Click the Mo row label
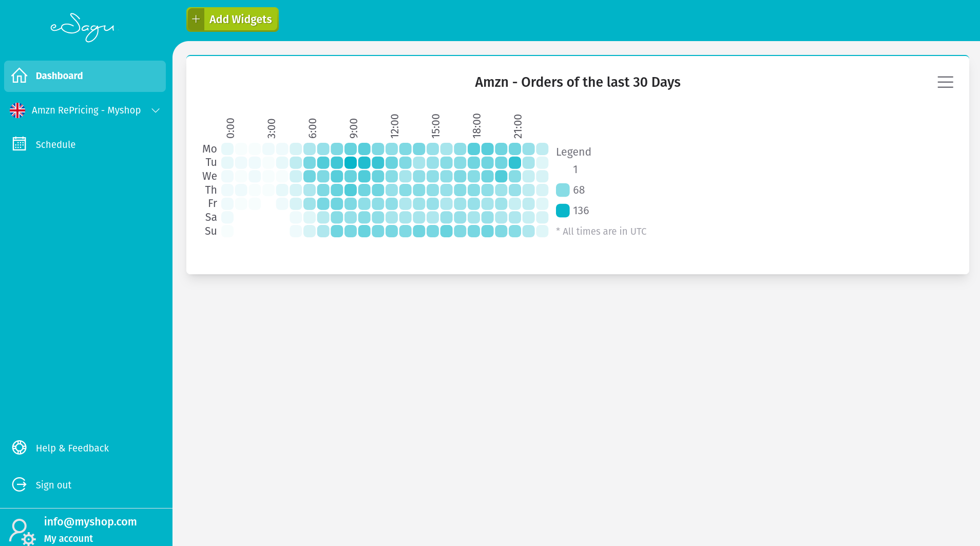 pyautogui.click(x=209, y=149)
